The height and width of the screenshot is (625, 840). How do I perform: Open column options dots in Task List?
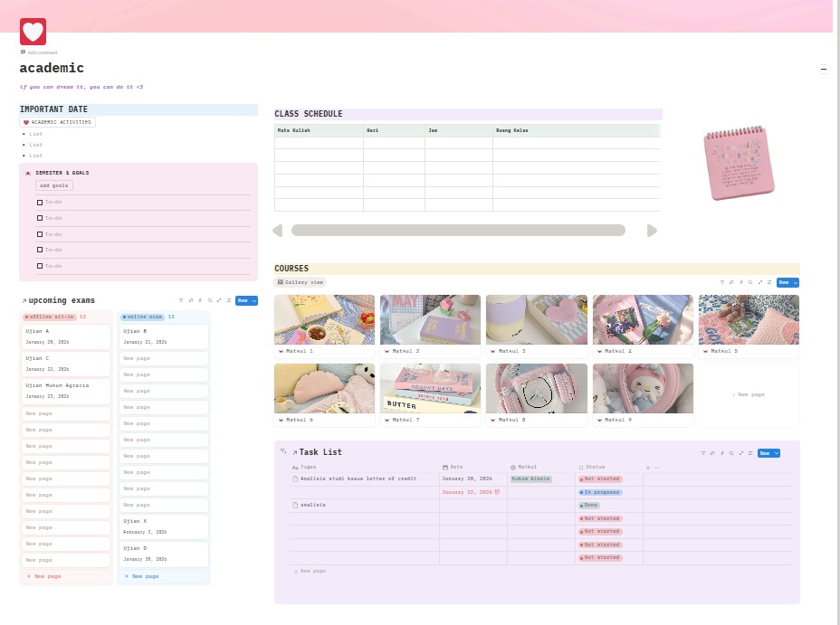tap(657, 468)
